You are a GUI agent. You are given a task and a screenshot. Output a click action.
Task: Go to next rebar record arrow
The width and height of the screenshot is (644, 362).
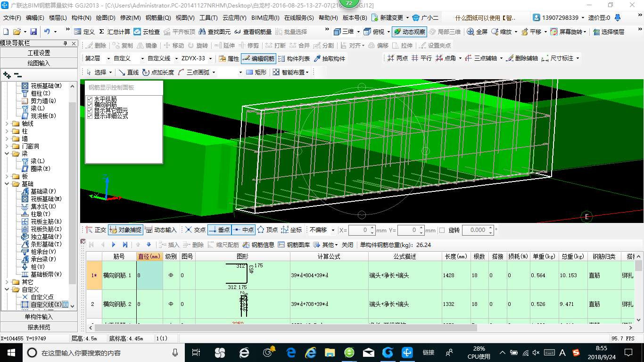click(114, 245)
